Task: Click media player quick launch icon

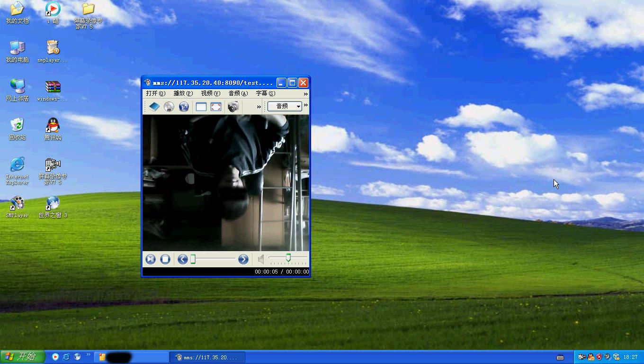Action: pyautogui.click(x=55, y=357)
